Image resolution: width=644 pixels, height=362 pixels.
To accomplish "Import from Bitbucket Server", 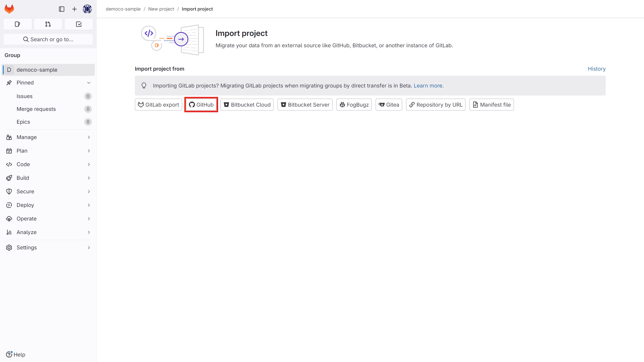I will [x=305, y=105].
